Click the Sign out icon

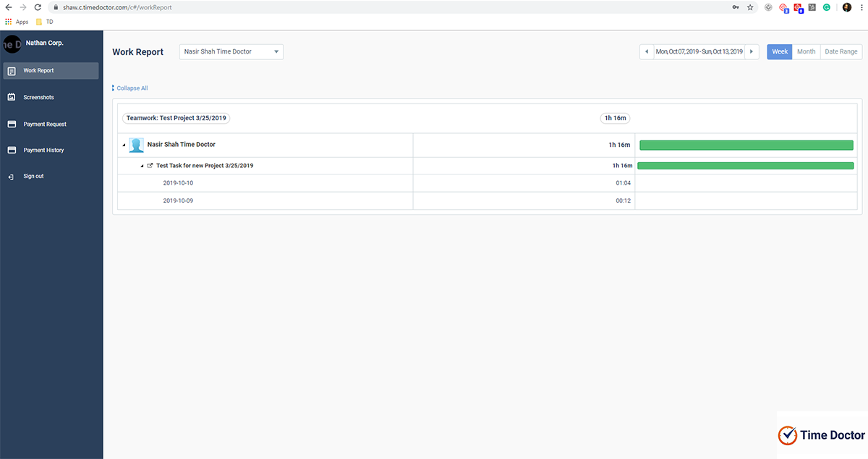(x=12, y=177)
